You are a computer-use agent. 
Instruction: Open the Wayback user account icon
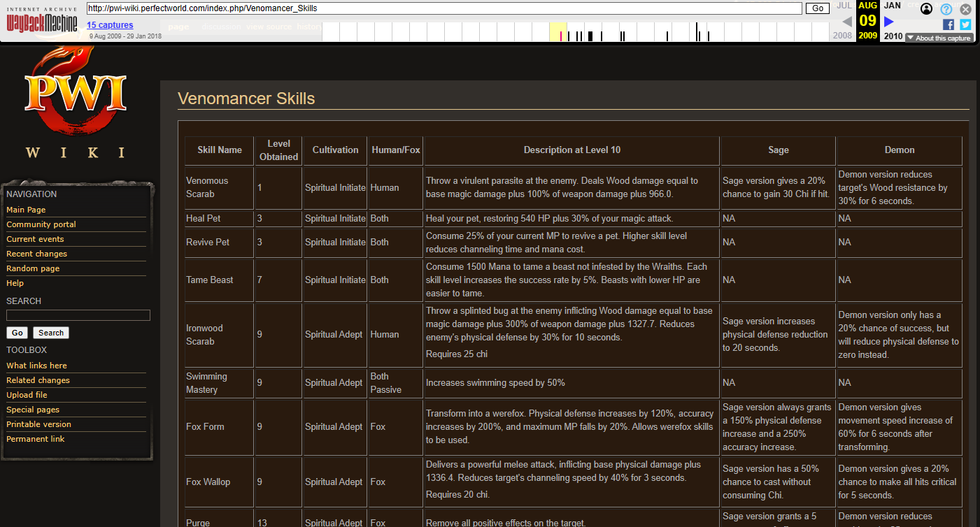click(926, 9)
